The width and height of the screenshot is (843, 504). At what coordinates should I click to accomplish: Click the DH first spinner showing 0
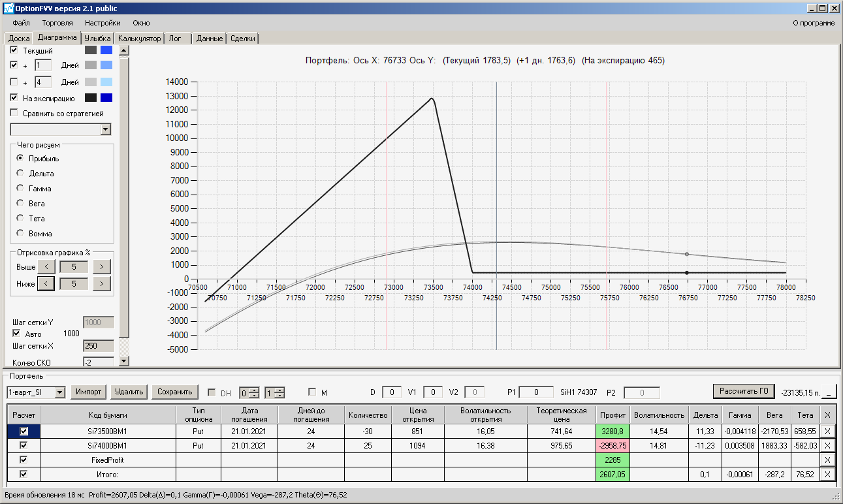(249, 392)
